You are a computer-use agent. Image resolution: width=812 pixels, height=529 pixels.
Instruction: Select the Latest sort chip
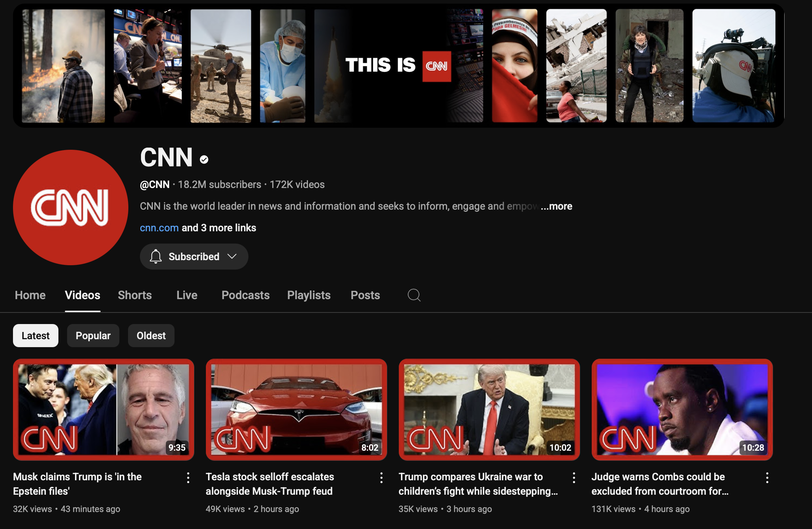pyautogui.click(x=36, y=336)
